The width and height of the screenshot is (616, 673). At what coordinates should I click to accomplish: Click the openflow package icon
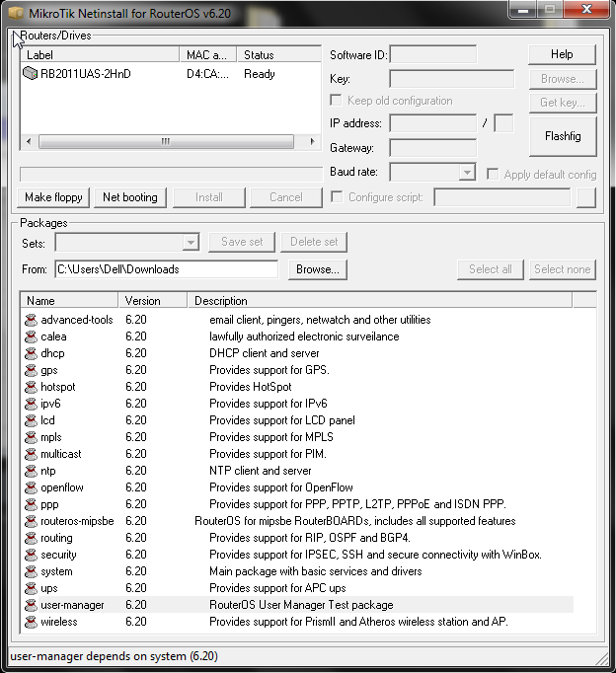point(31,487)
